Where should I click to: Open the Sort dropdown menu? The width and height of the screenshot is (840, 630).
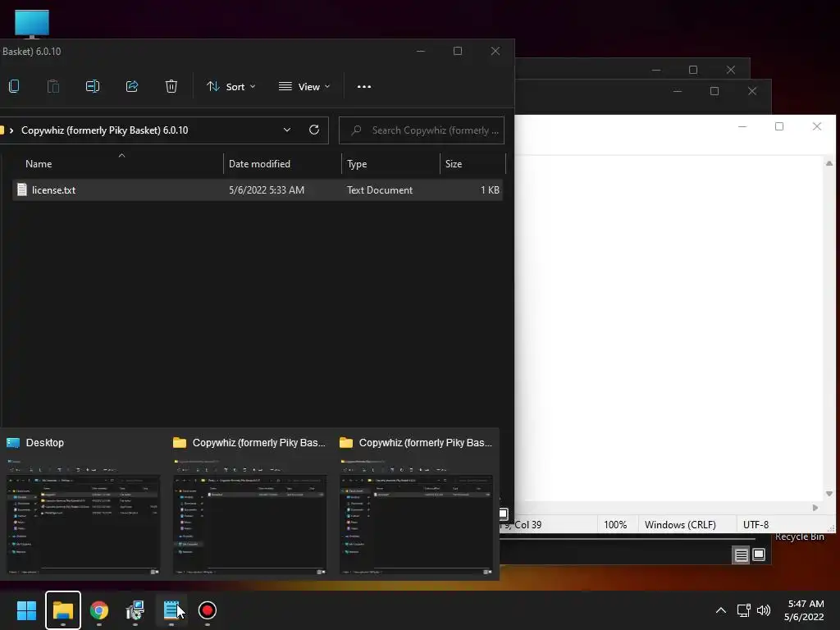[231, 87]
